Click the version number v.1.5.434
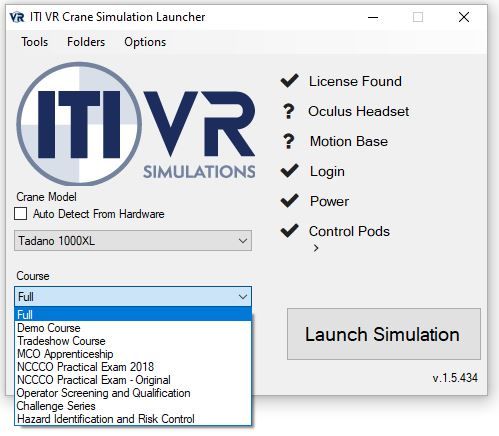The image size is (499, 436). (x=455, y=378)
